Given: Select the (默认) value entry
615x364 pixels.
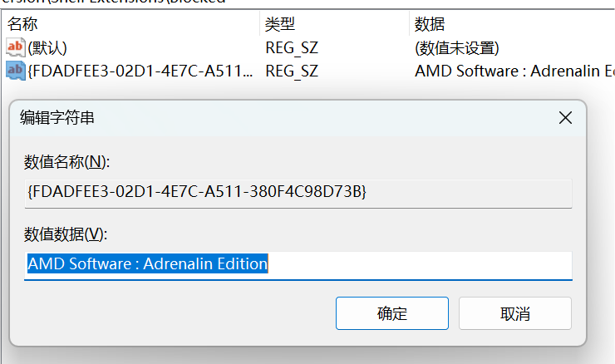Looking at the screenshot, I should 47,47.
